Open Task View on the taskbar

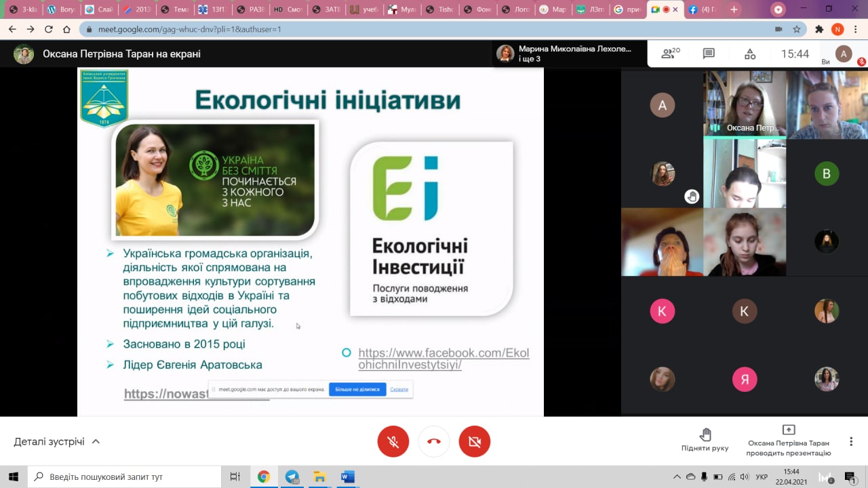(235, 476)
